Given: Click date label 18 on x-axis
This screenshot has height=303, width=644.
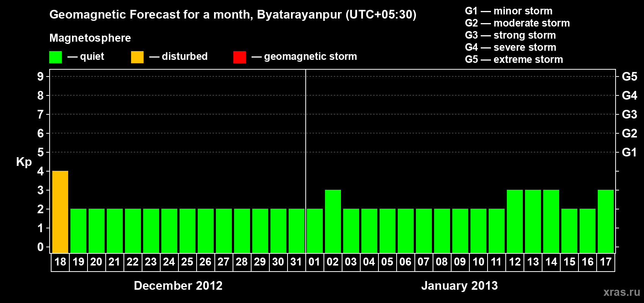Looking at the screenshot, I should [60, 262].
